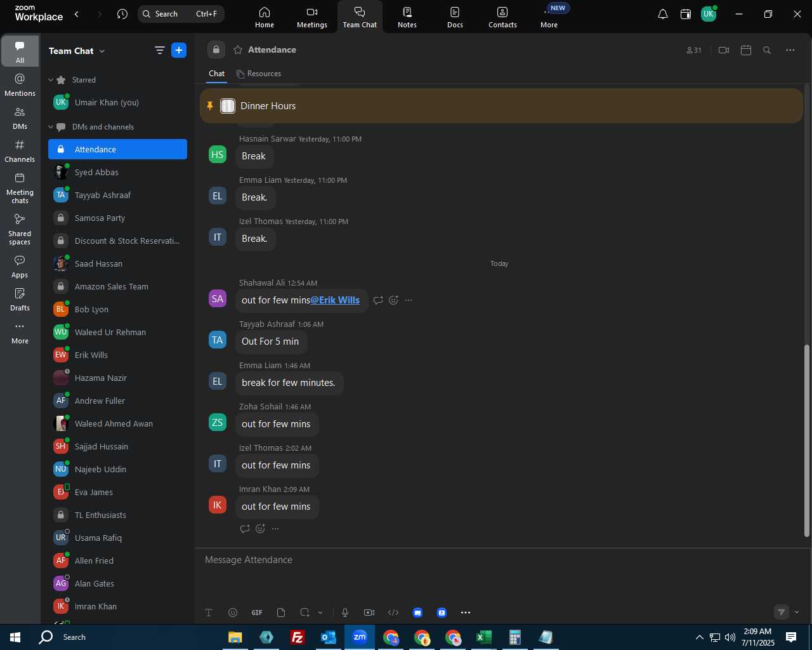This screenshot has width=812, height=650.
Task: Open more actions on Shahawal Ali's message
Action: (x=409, y=300)
